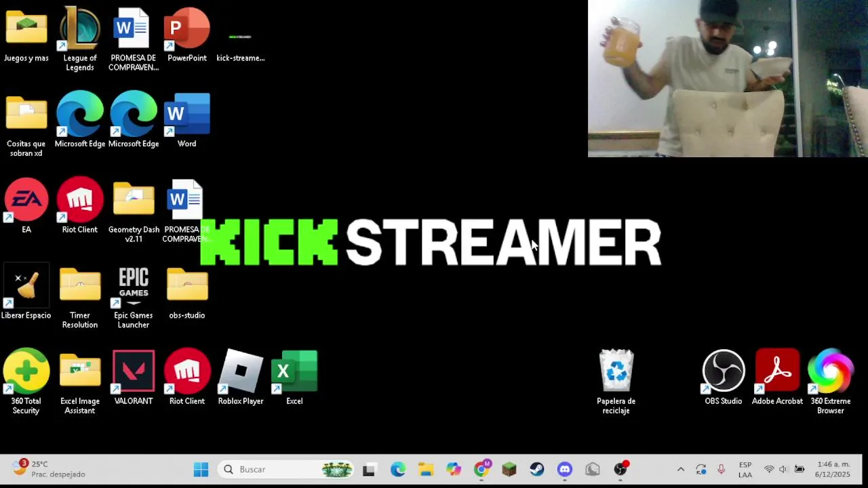
Task: Open Copilot from the taskbar
Action: point(454,469)
